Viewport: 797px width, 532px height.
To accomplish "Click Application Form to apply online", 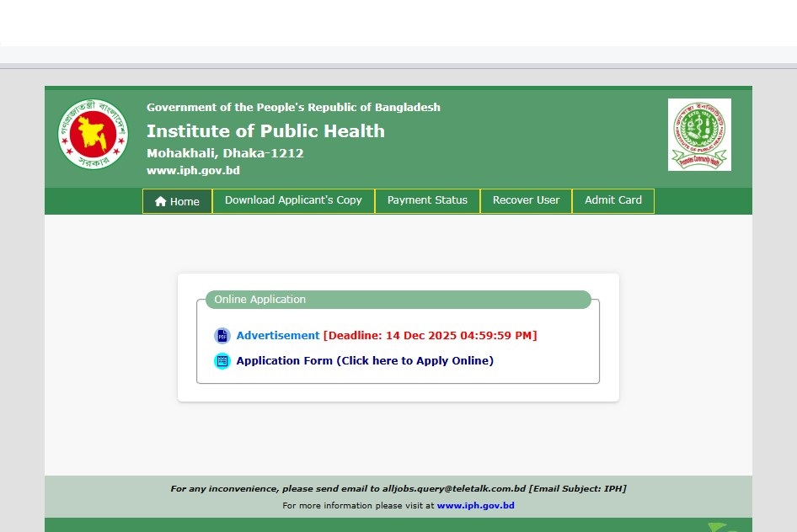I will pos(365,361).
